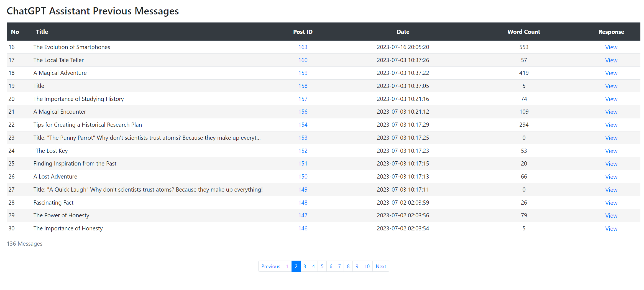Viewport: 644px width, 290px height.
Task: View response for The Punny Parrot row
Action: 611,138
